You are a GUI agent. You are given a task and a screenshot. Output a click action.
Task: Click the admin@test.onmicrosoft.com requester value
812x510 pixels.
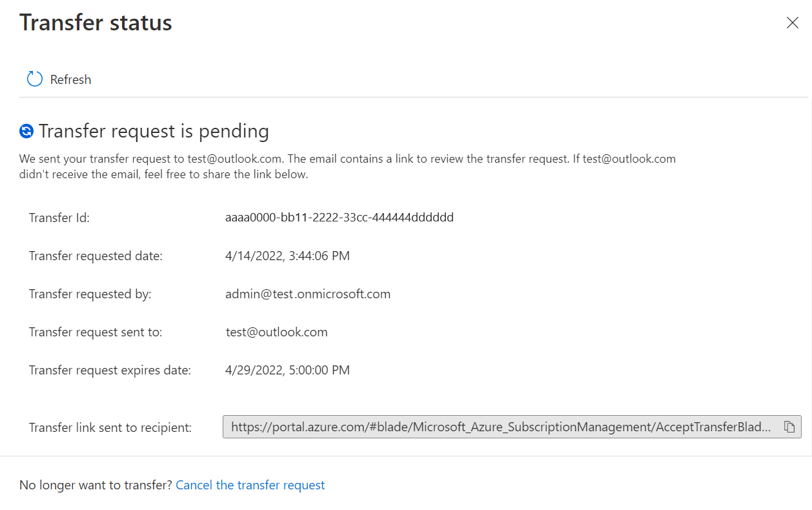pyautogui.click(x=308, y=294)
